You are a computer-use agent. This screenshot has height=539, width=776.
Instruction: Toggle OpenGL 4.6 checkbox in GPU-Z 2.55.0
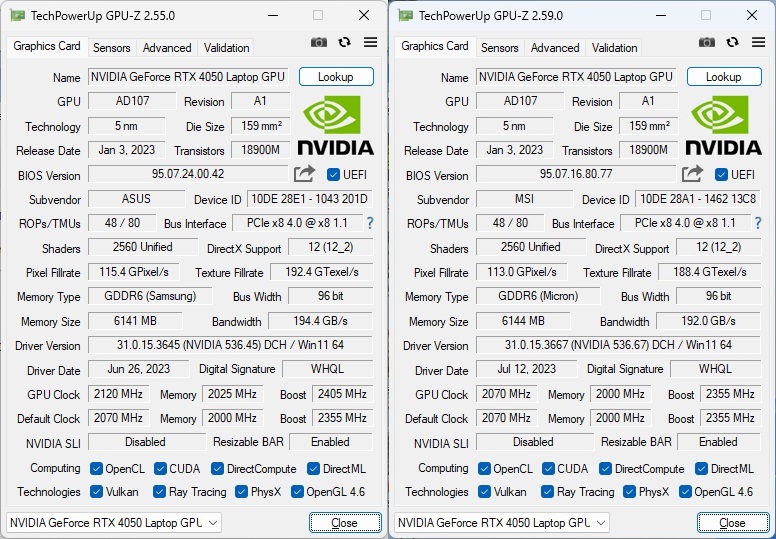[297, 491]
